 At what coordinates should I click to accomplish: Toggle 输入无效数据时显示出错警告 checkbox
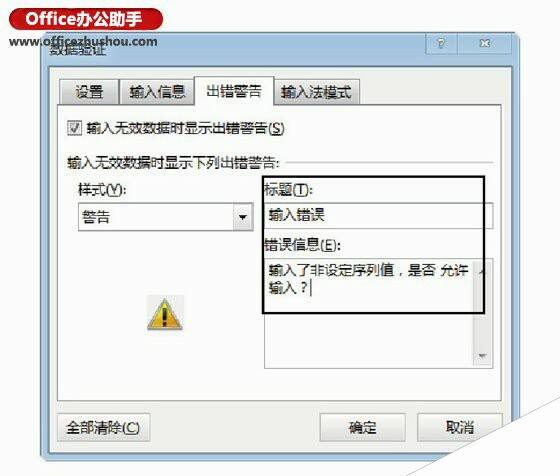point(74,128)
